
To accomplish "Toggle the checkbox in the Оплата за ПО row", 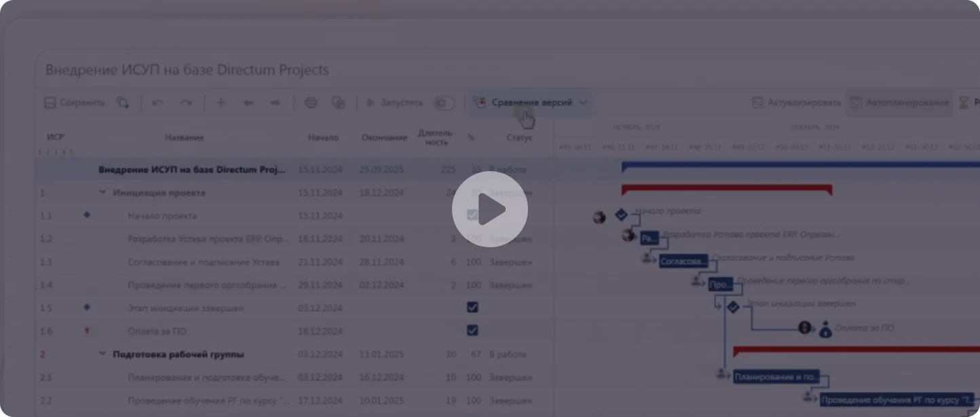I will (472, 330).
